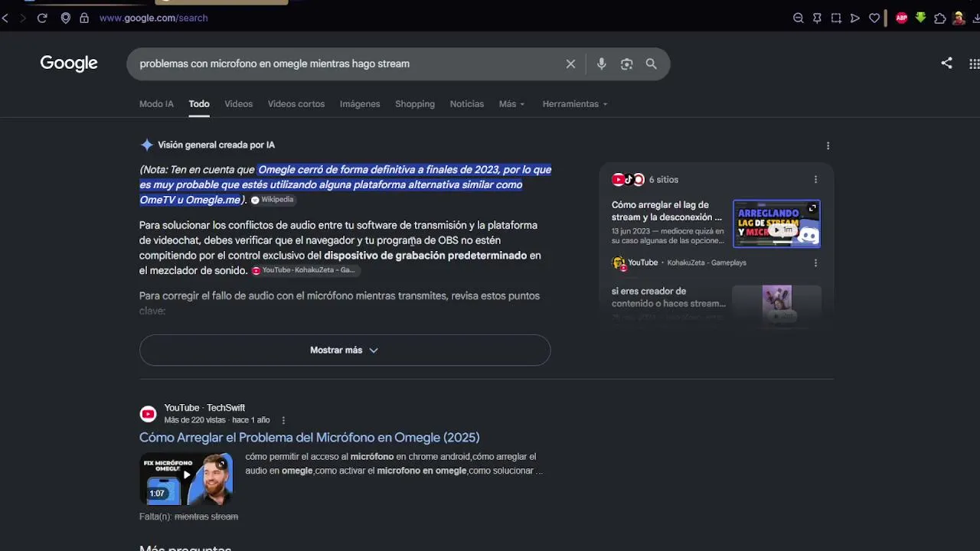Submit search with the magnifying glass
The height and width of the screenshot is (551, 980).
[x=652, y=64]
